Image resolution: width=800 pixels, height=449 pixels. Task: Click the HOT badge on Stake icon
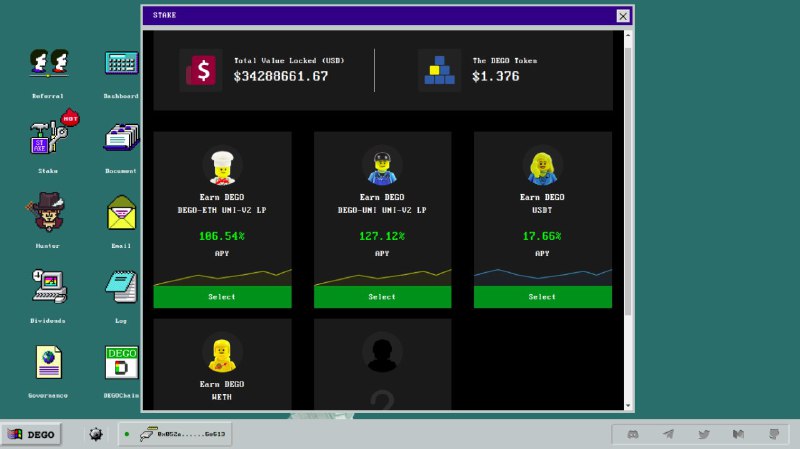pyautogui.click(x=70, y=118)
